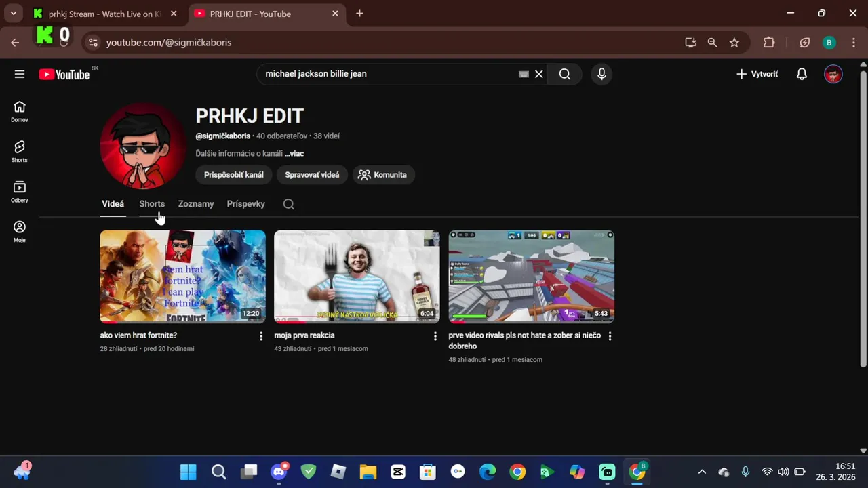
Task: Open volume control in system tray
Action: [783, 472]
